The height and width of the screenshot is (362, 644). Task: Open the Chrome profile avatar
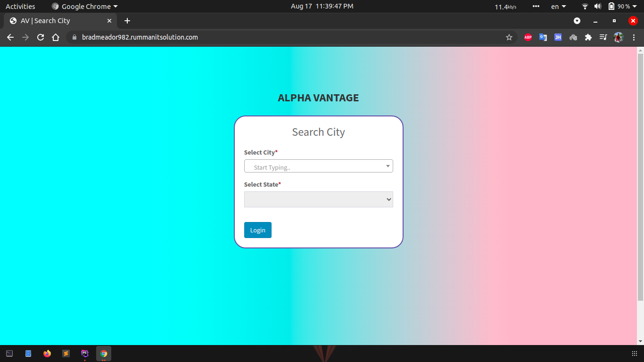coord(619,37)
